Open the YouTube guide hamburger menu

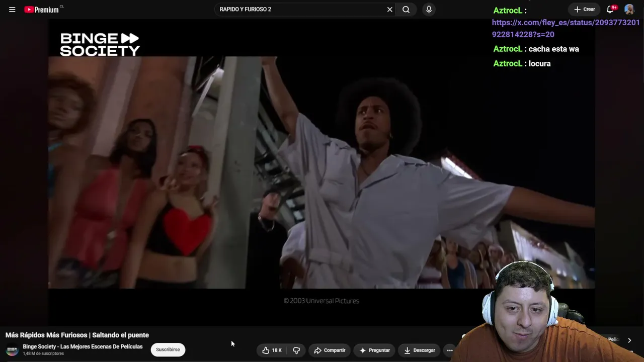point(12,10)
